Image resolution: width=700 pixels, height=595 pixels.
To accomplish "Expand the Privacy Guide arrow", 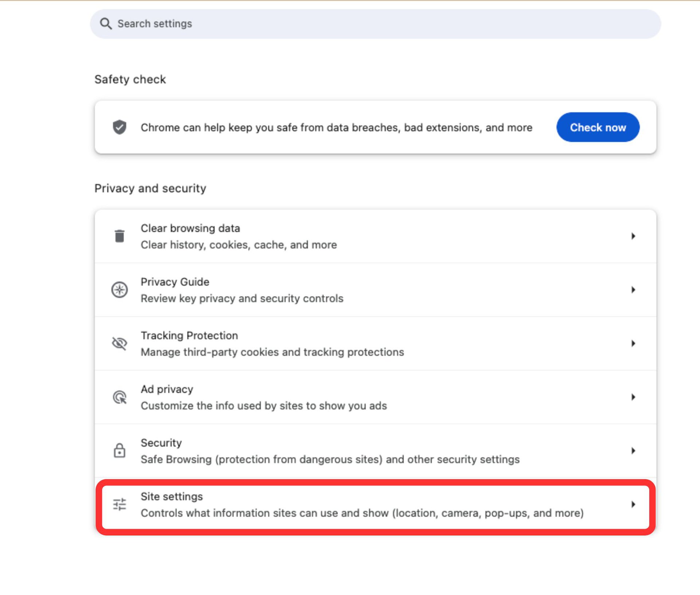I will click(x=633, y=290).
